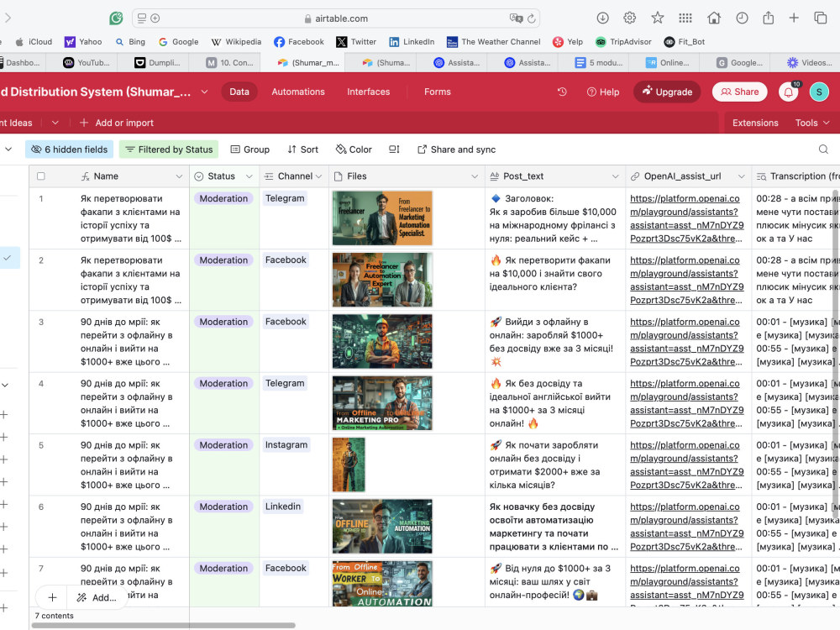Open the settings gear in Safari toolbar
Viewport: 840px width, 630px height.
tap(629, 18)
